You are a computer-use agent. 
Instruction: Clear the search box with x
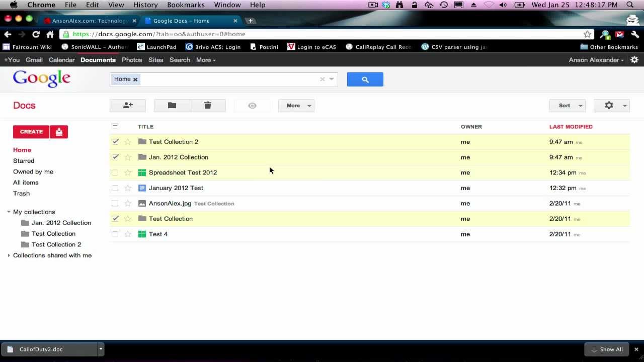[323, 79]
